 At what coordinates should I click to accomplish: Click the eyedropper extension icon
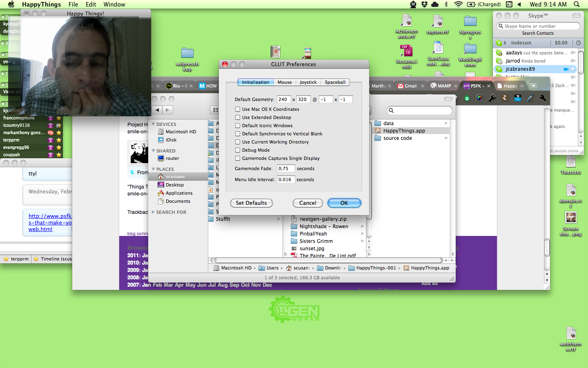[x=530, y=98]
